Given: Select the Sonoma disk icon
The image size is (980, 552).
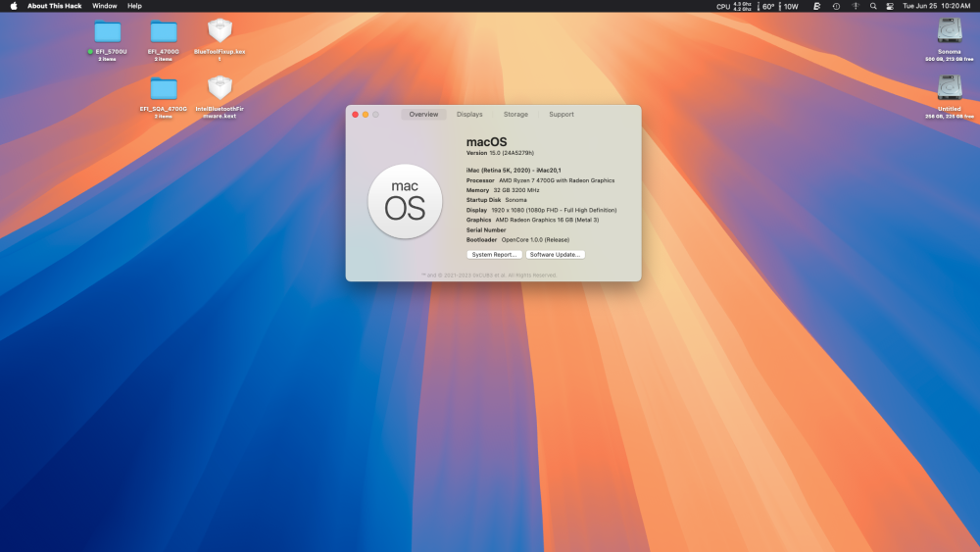Looking at the screenshot, I should pyautogui.click(x=950, y=30).
